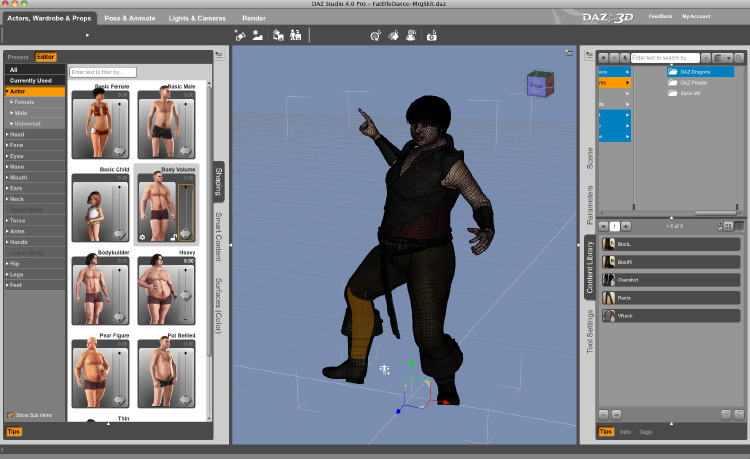This screenshot has height=459, width=750.
Task: Open the DAZ Dragons folder
Action: pos(700,72)
